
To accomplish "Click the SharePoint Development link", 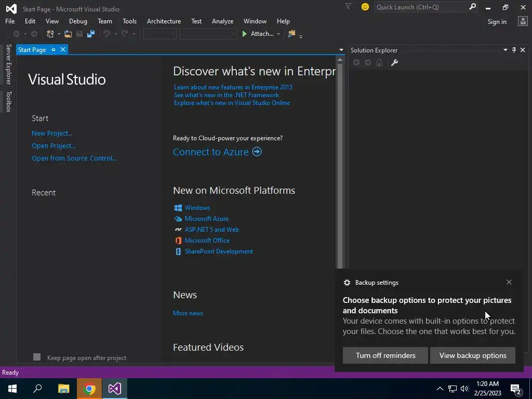I will click(x=219, y=251).
